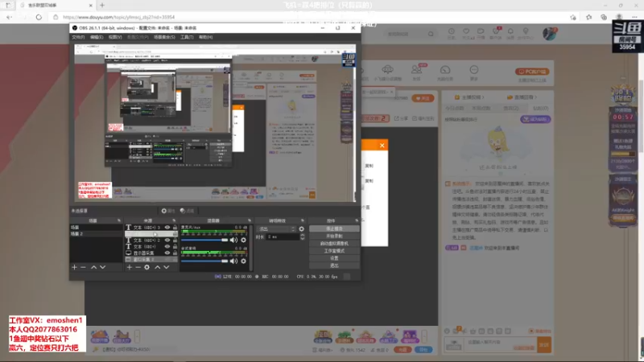Open OBS 帮助(H) menu
This screenshot has width=644, height=362.
click(x=206, y=37)
